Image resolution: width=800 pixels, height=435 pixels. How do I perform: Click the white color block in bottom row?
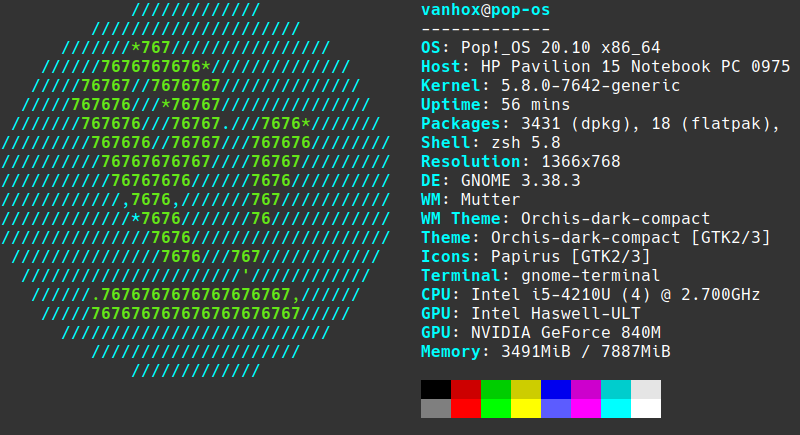646,408
